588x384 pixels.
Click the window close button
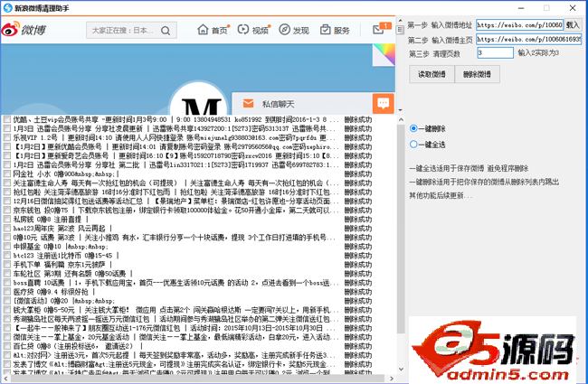[x=573, y=8]
